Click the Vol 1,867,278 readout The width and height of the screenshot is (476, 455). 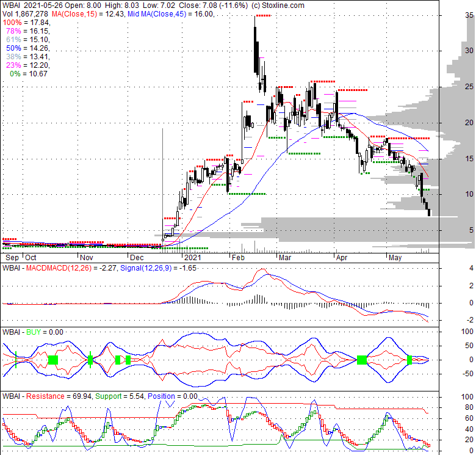point(25,13)
